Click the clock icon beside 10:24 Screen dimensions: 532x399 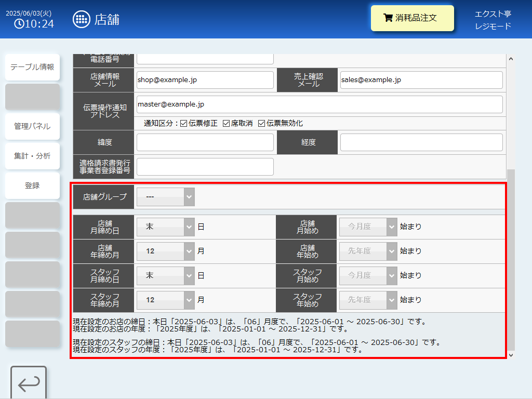pyautogui.click(x=19, y=24)
